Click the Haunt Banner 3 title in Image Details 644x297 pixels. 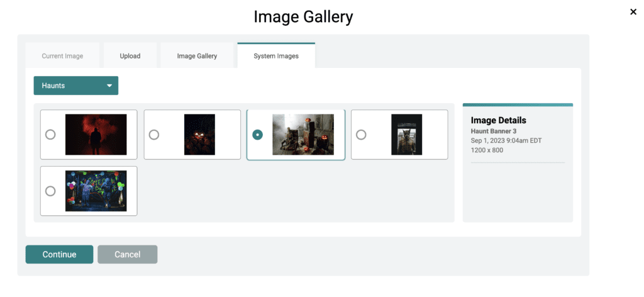(494, 131)
